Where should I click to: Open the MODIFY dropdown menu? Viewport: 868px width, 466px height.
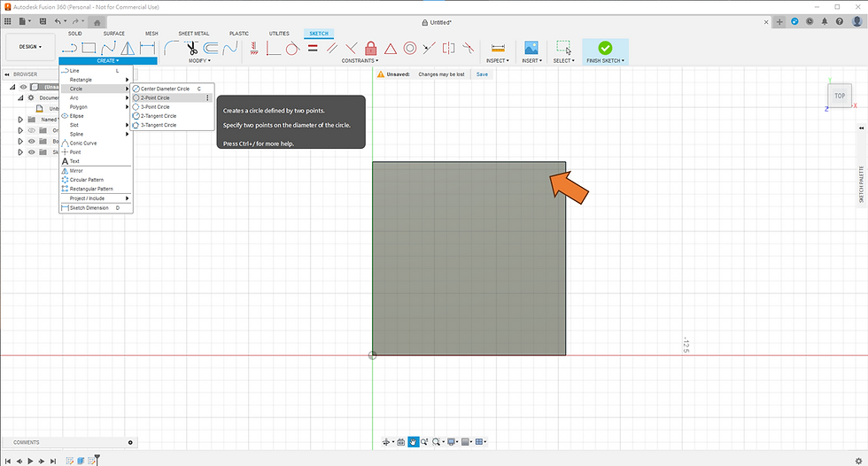click(200, 60)
